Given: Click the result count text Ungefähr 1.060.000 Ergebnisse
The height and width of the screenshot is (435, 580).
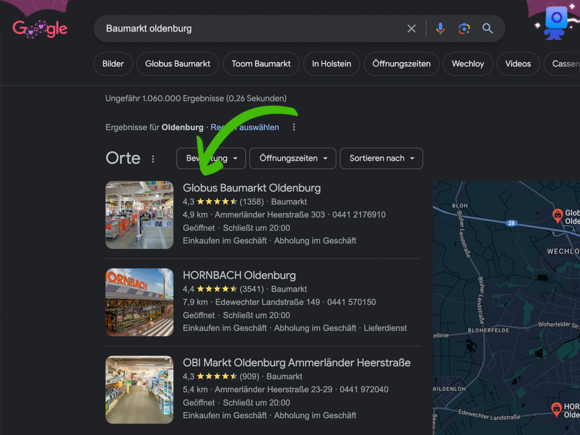Looking at the screenshot, I should point(196,98).
